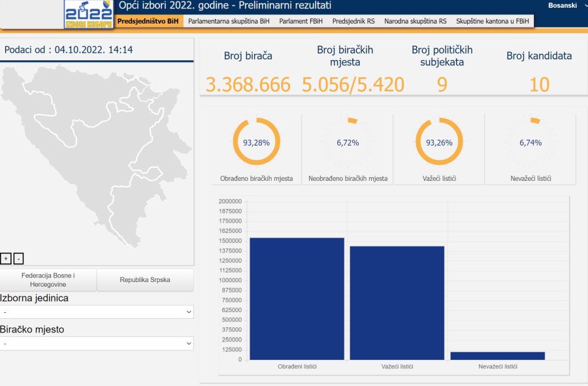Screen dimensions: 588x386
Task: Switch to Parlamentarna skupština BiH tab
Action: [229, 21]
